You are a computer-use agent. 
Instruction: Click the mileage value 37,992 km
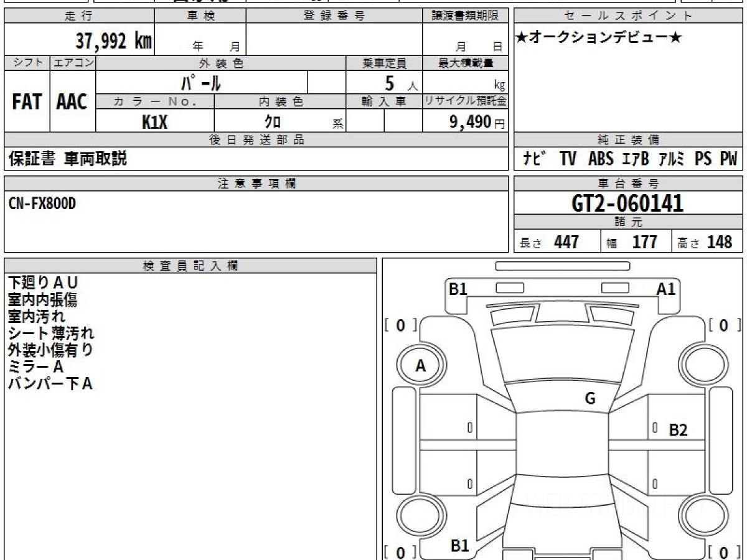click(114, 42)
